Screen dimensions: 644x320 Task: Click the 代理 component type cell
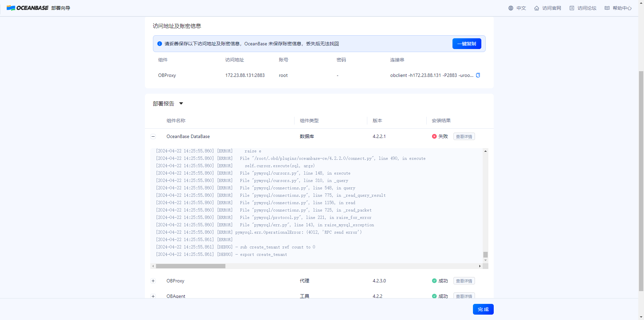(x=305, y=281)
